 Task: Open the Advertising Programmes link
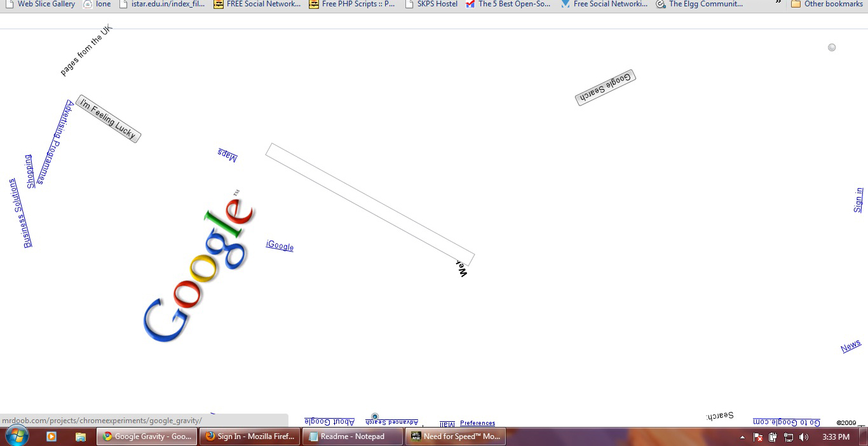point(55,142)
